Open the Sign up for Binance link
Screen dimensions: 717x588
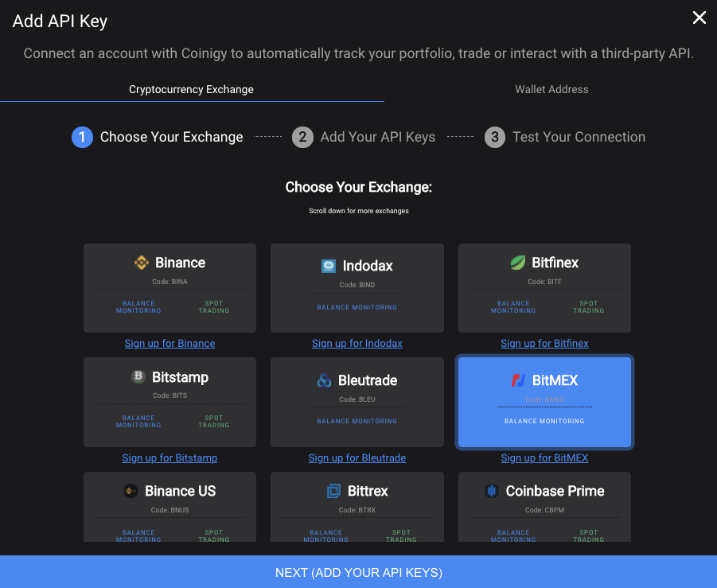click(x=170, y=344)
